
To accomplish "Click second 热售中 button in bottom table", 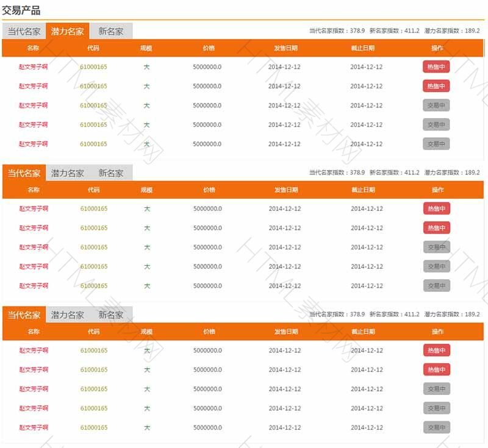I will pos(437,370).
